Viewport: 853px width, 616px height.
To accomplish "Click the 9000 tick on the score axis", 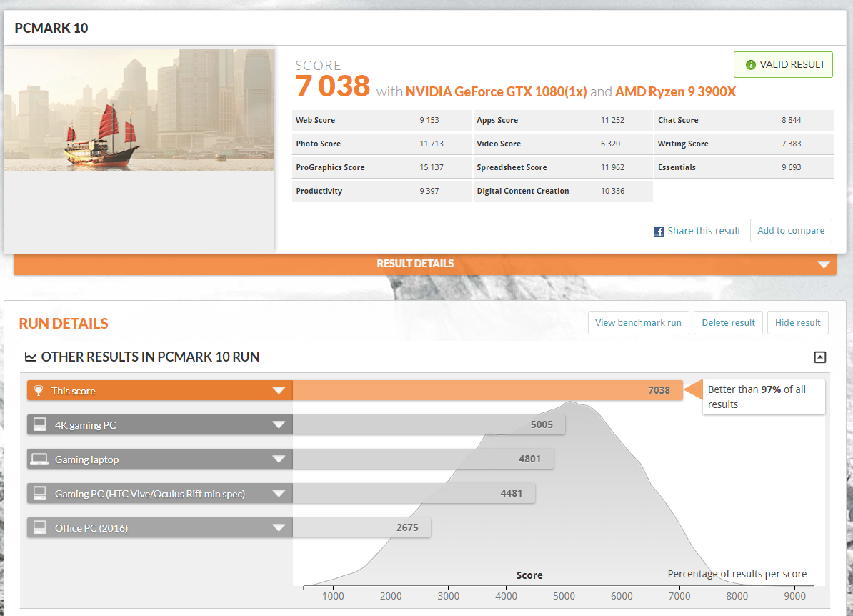I will pyautogui.click(x=795, y=596).
